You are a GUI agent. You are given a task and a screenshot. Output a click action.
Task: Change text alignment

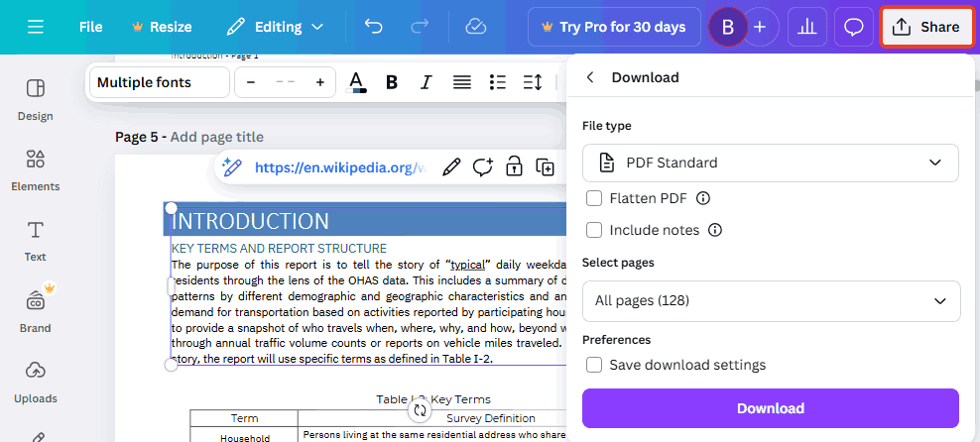click(x=462, y=82)
